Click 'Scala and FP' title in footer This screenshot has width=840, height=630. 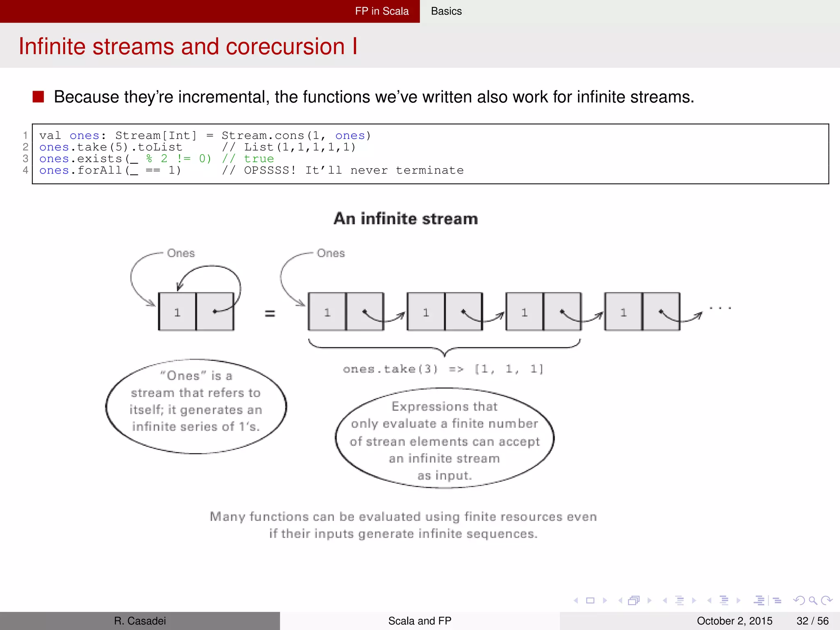[420, 621]
